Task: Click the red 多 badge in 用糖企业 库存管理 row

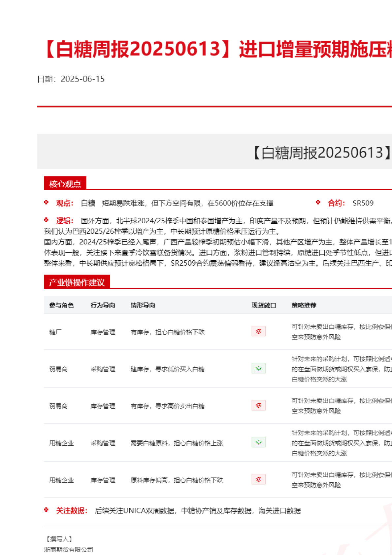Action: point(258,479)
